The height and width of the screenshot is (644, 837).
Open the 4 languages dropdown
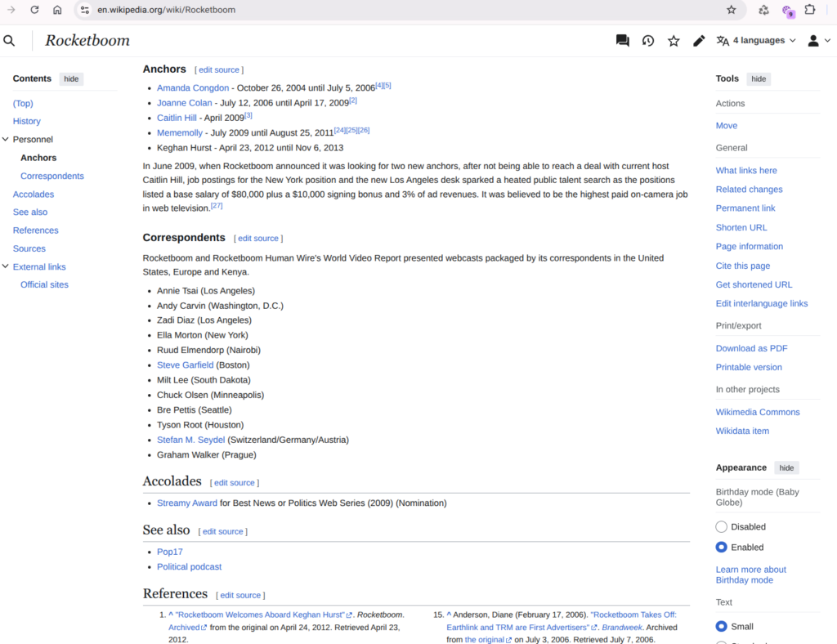756,41
